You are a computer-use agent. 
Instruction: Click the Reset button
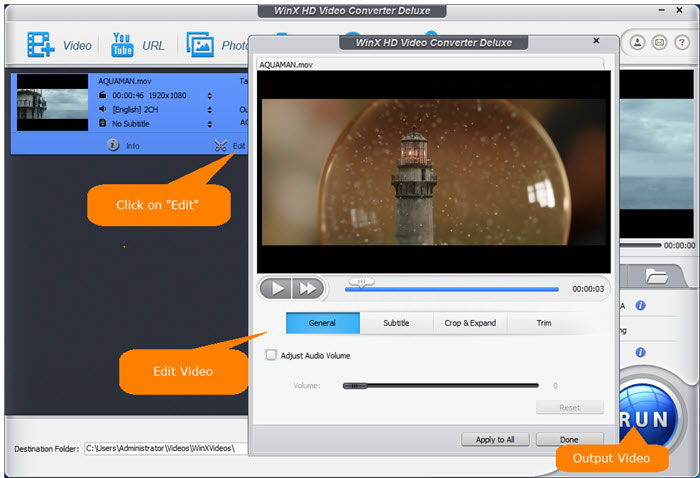pos(570,407)
